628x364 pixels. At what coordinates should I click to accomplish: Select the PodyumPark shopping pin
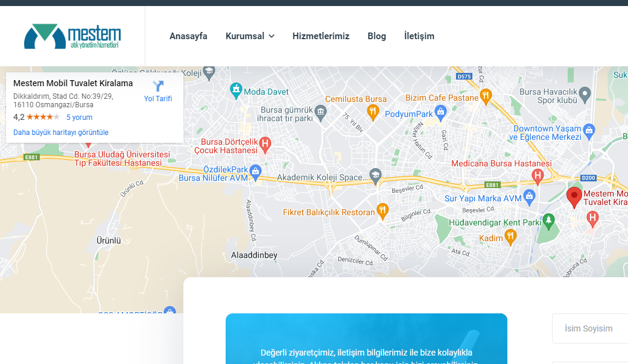[x=440, y=113]
